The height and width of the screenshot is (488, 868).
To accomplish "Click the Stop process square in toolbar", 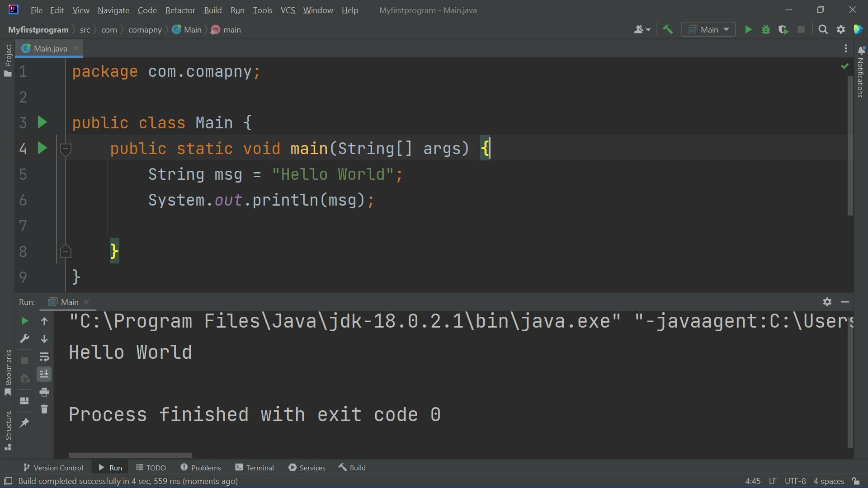I will (801, 29).
